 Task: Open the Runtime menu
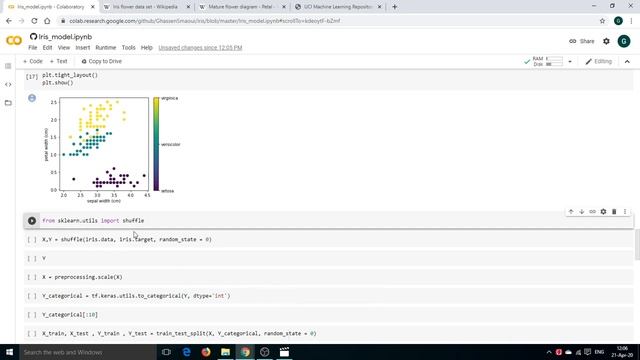point(106,48)
